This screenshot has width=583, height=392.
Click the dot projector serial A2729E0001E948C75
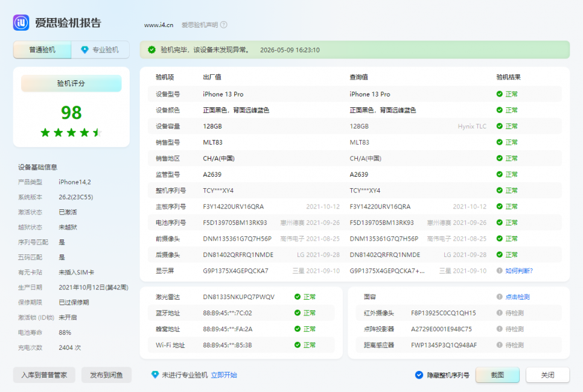(x=441, y=329)
